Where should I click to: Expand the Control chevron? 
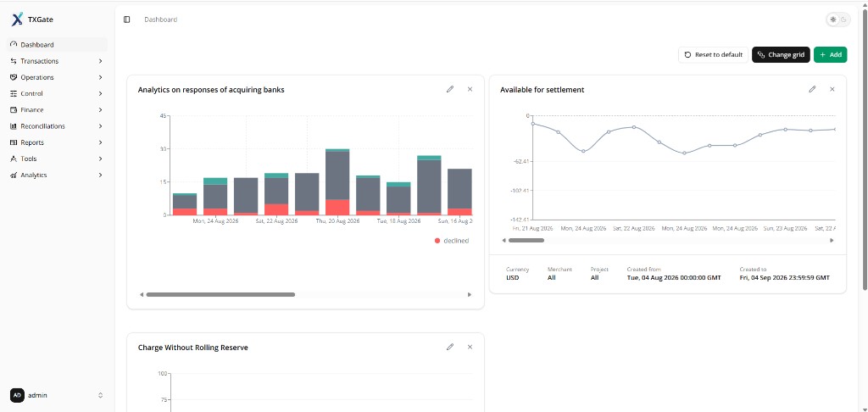(100, 93)
